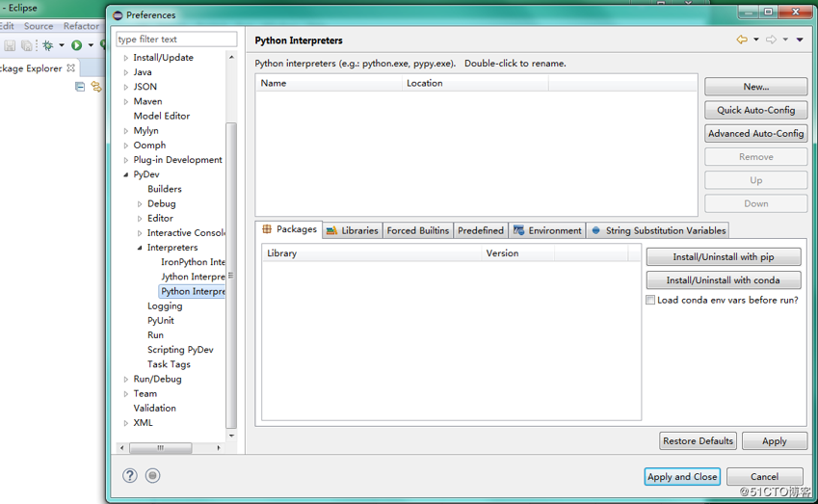Expand the Mylyn preferences node
818x504 pixels.
[125, 131]
